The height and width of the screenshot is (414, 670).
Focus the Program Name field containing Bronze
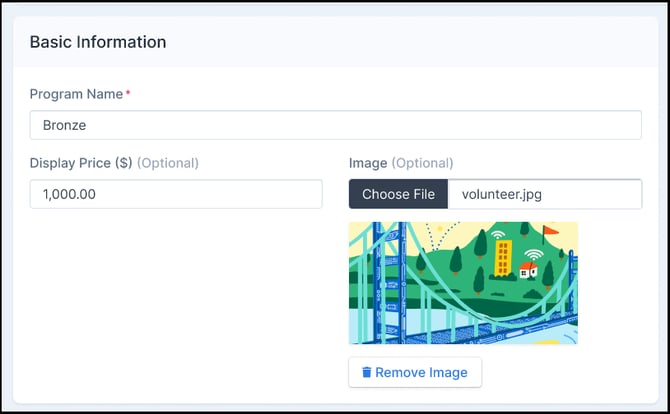tap(335, 125)
